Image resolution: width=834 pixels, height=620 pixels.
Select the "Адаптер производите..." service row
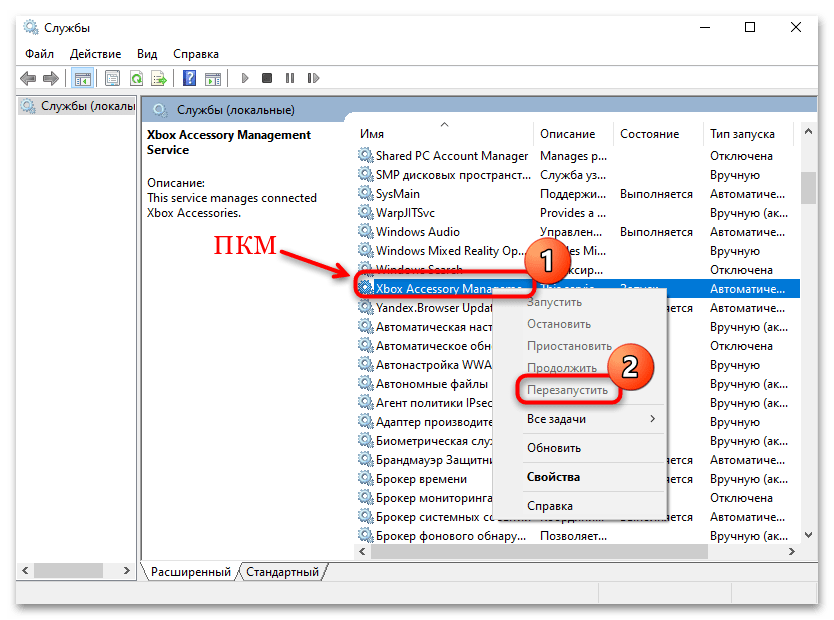pyautogui.click(x=578, y=422)
